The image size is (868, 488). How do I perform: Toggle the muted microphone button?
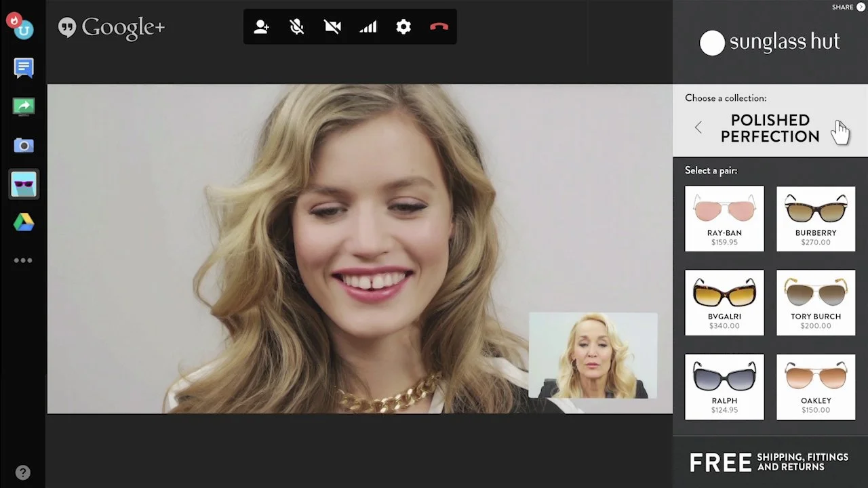click(x=296, y=27)
